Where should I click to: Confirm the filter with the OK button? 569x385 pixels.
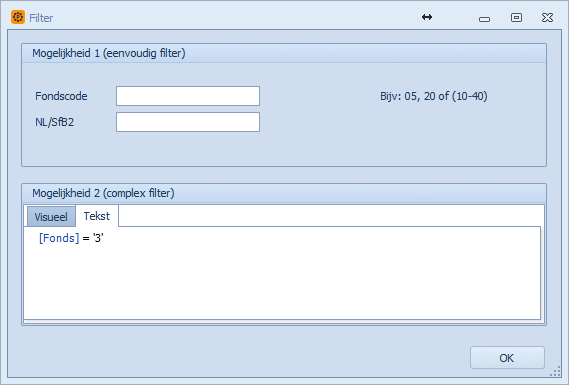(x=507, y=358)
